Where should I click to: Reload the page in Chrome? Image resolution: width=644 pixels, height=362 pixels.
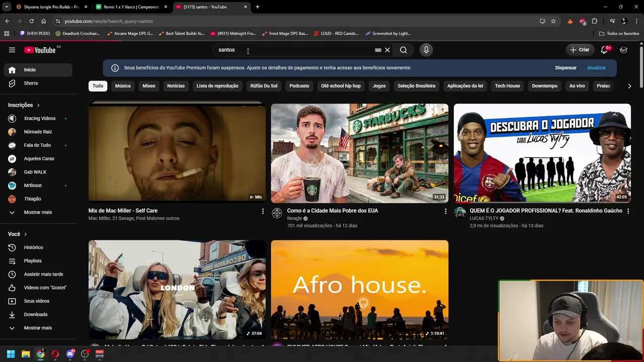pos(31,21)
